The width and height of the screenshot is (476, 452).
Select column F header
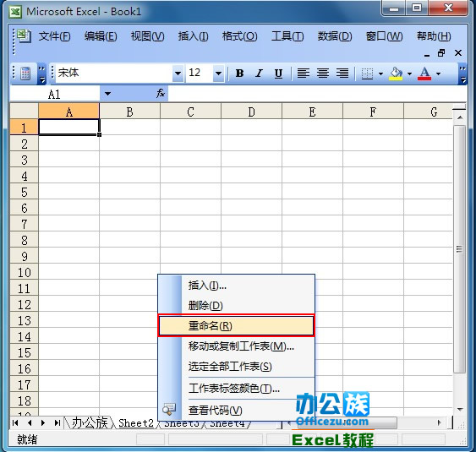[373, 112]
